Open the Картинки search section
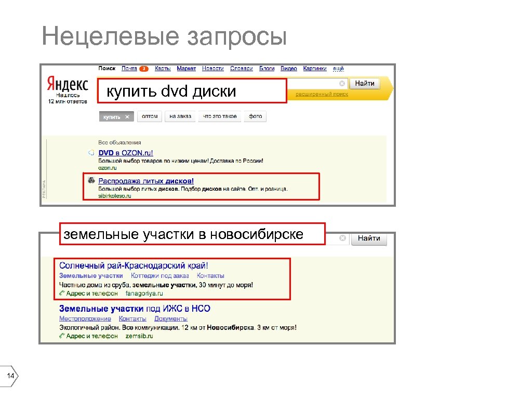Screen dimensions: 532x399 click(x=314, y=68)
